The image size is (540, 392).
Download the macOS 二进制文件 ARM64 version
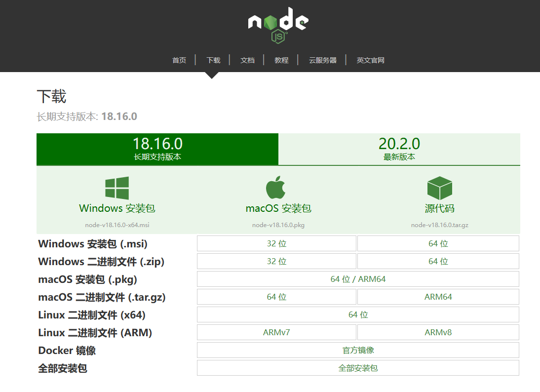[x=437, y=296]
